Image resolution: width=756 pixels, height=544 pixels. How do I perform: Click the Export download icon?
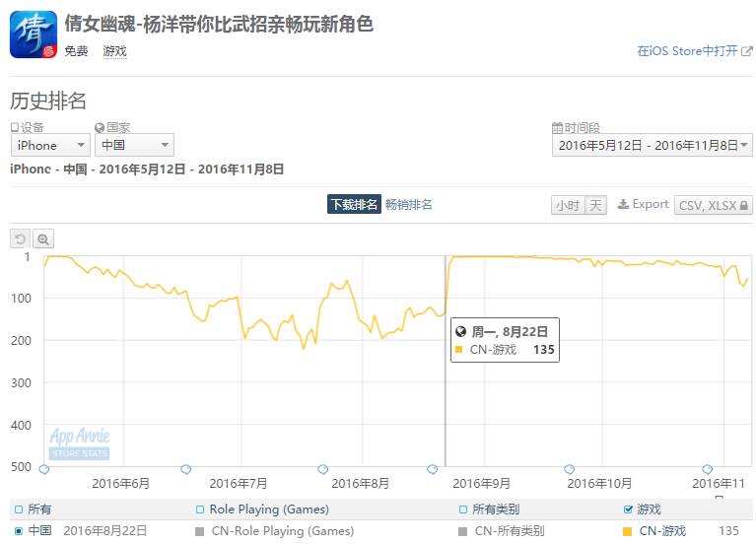[623, 205]
